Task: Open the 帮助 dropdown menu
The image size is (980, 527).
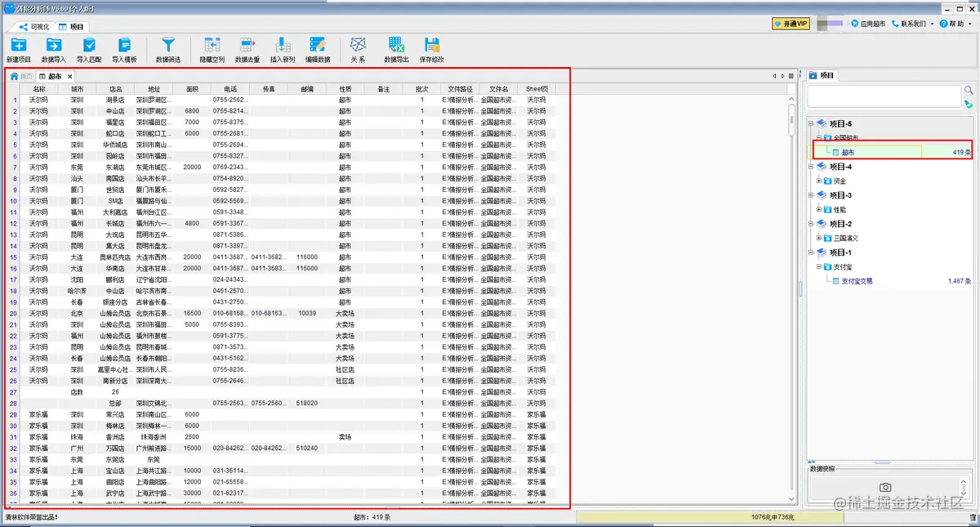Action: click(x=955, y=25)
